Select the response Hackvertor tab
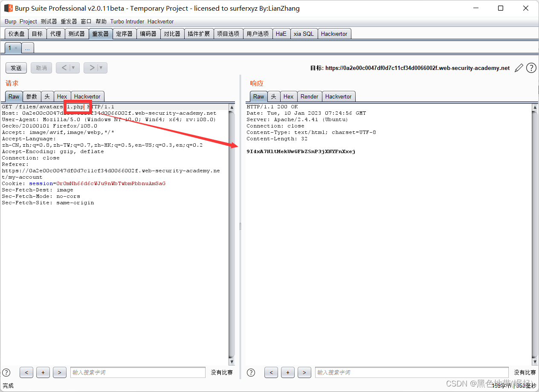 click(x=339, y=96)
